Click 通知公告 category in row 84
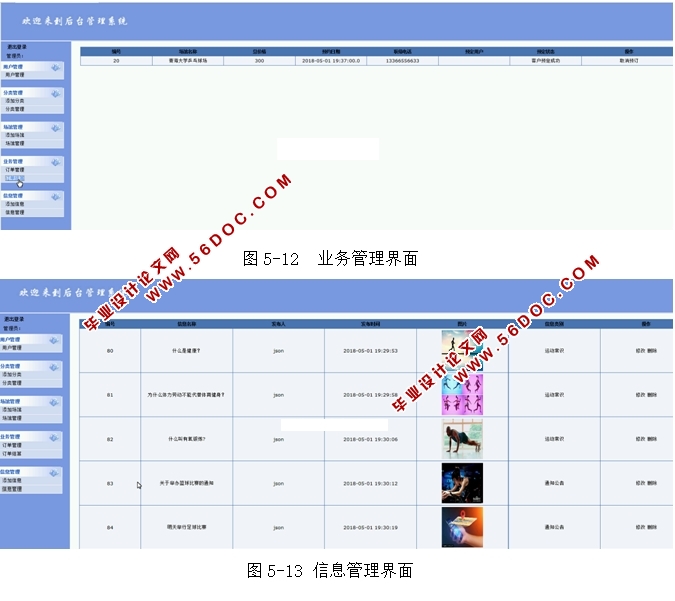Image resolution: width=675 pixels, height=601 pixels. [554, 527]
